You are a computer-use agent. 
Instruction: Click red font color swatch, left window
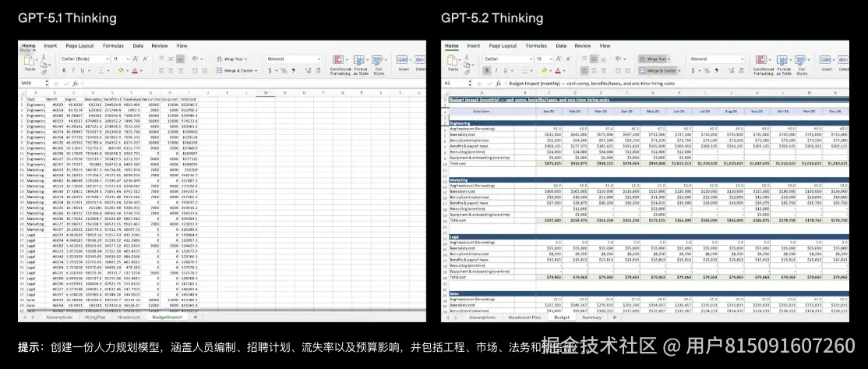(135, 71)
